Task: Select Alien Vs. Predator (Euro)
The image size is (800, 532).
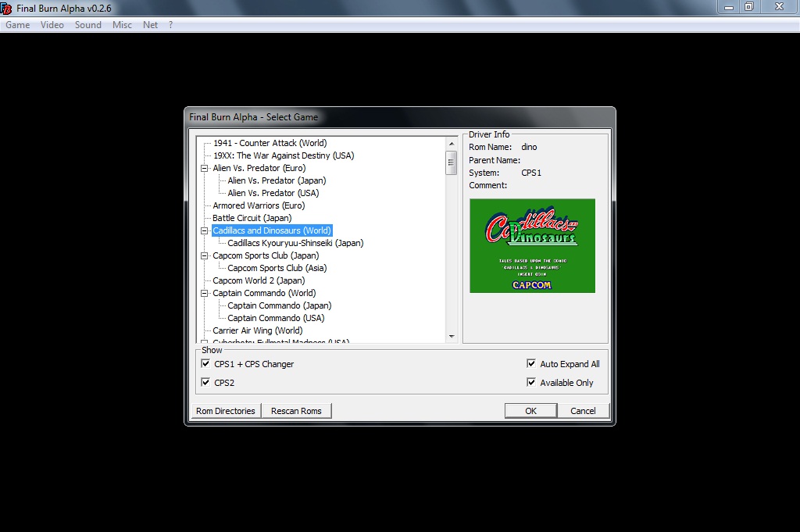Action: [259, 168]
